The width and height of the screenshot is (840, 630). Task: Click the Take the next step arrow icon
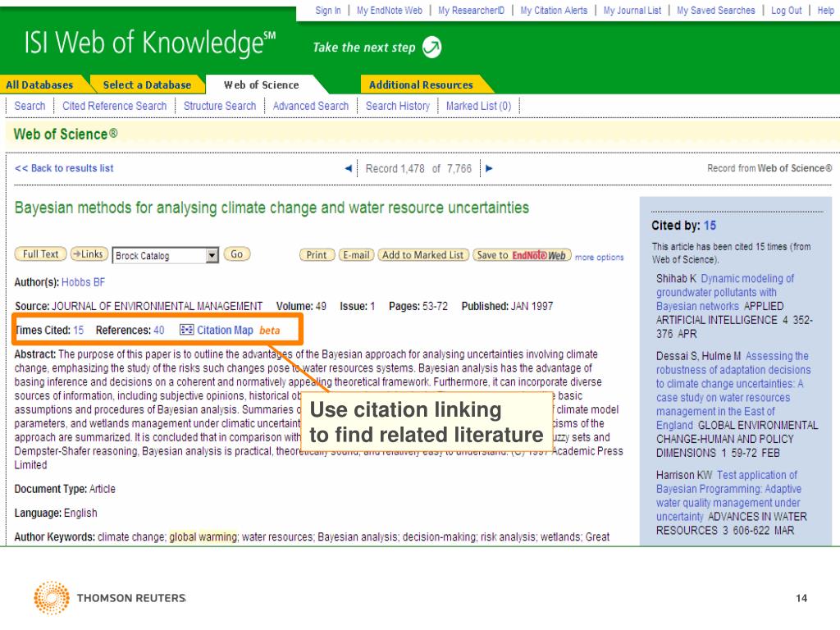[x=431, y=47]
